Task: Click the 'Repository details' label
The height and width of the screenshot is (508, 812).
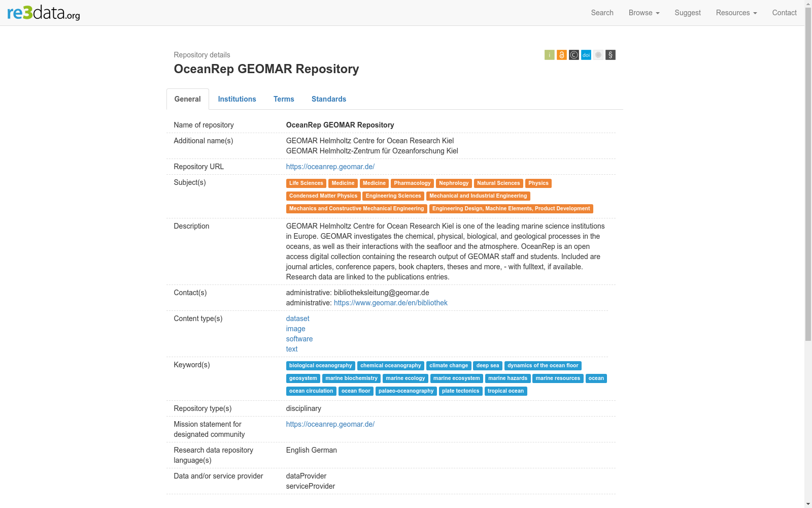Action: coord(202,55)
